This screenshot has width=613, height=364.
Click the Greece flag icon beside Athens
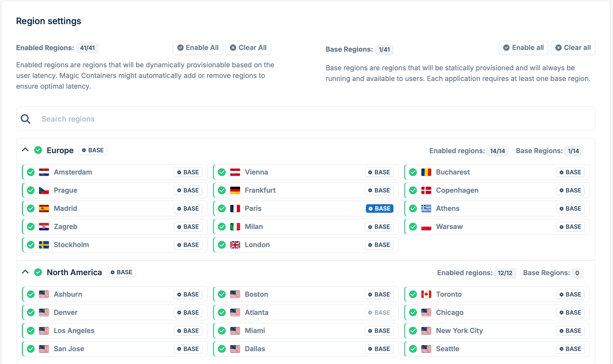(x=426, y=208)
